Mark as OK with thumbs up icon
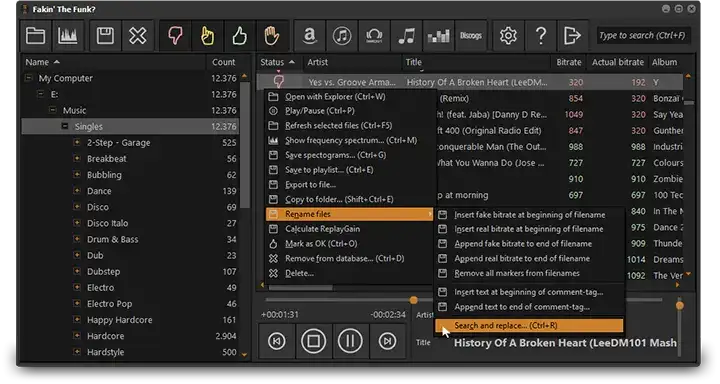This screenshot has height=384, width=720. click(x=239, y=35)
